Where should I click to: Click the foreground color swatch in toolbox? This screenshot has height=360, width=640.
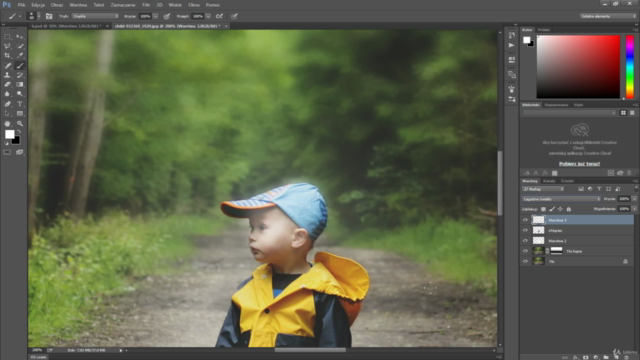[x=9, y=134]
